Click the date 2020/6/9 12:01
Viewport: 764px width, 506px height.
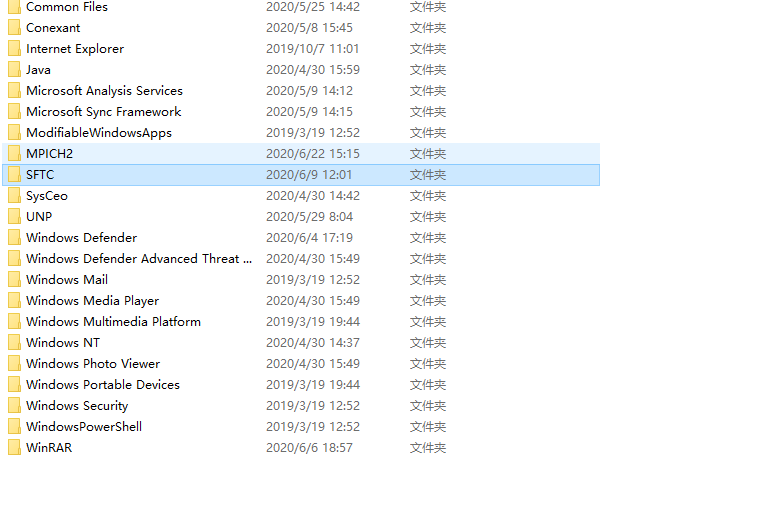click(309, 175)
